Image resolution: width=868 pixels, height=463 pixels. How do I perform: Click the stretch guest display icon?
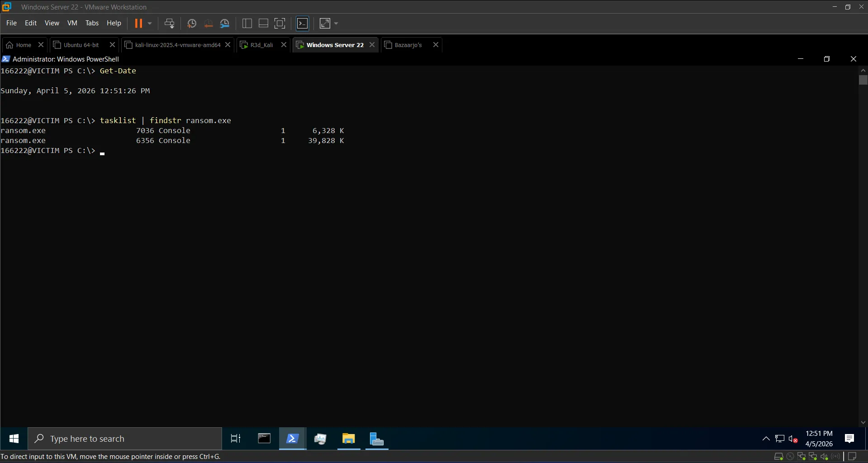coord(325,24)
